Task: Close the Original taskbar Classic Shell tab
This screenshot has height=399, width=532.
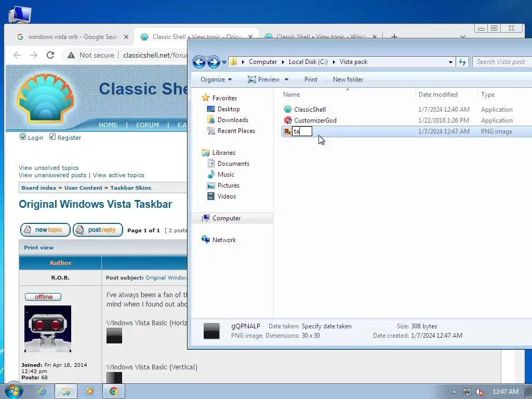Action: [x=250, y=37]
